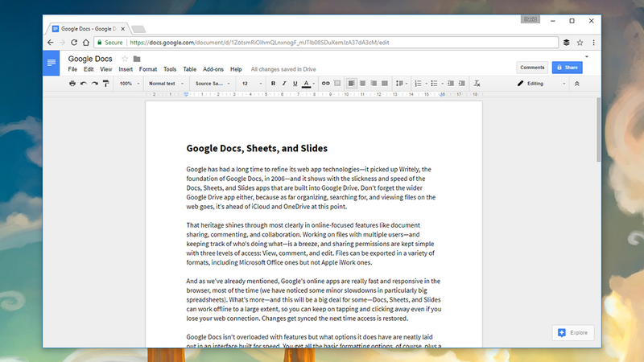Click the right indent marker on ruler
Screen dimensions: 644x362
(441, 94)
